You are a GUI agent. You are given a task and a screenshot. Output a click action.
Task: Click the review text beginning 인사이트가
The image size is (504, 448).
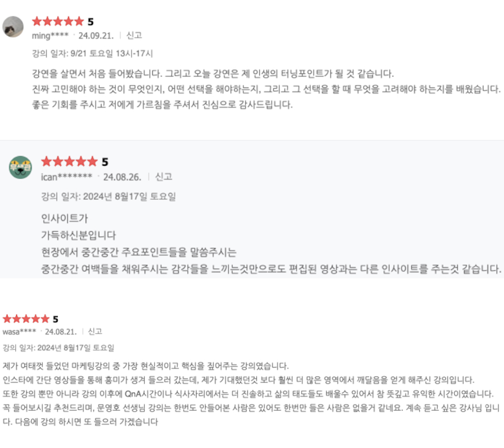271,244
